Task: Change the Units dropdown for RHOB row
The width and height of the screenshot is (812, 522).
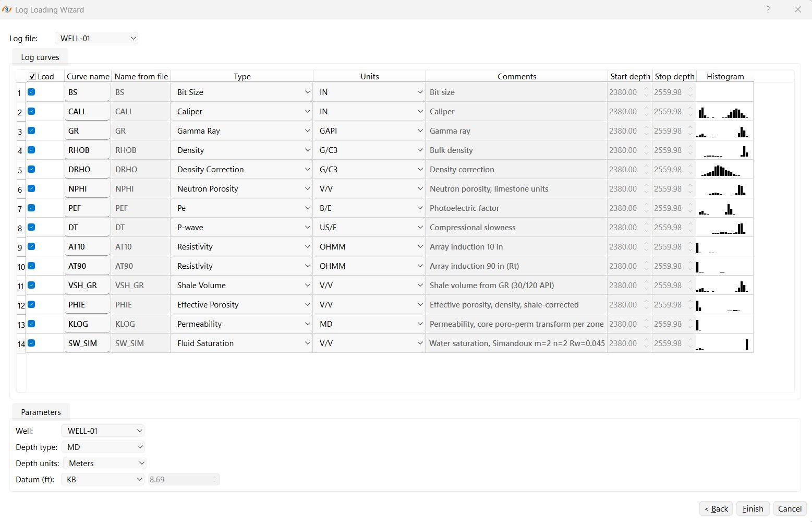Action: [369, 150]
